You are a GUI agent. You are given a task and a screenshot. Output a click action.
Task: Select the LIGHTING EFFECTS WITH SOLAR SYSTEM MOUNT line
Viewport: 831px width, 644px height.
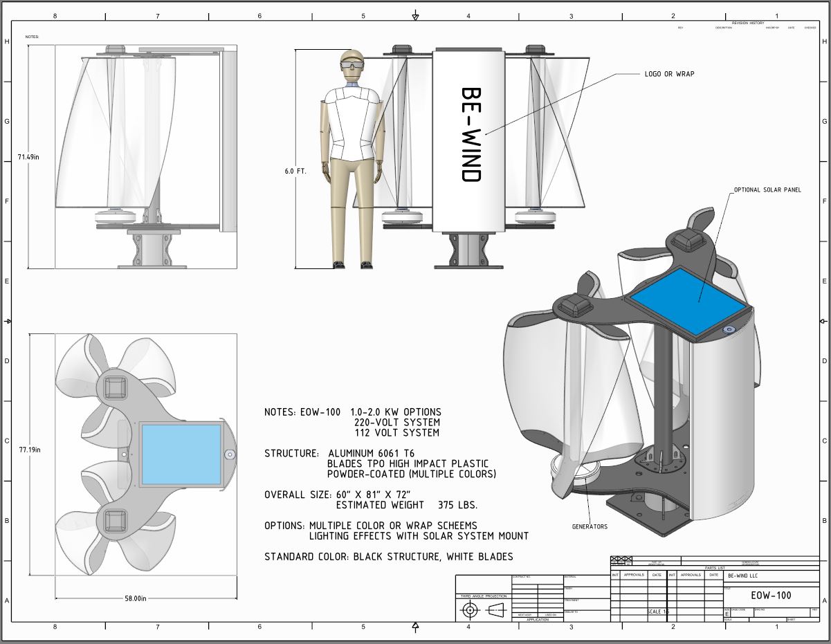click(x=419, y=536)
